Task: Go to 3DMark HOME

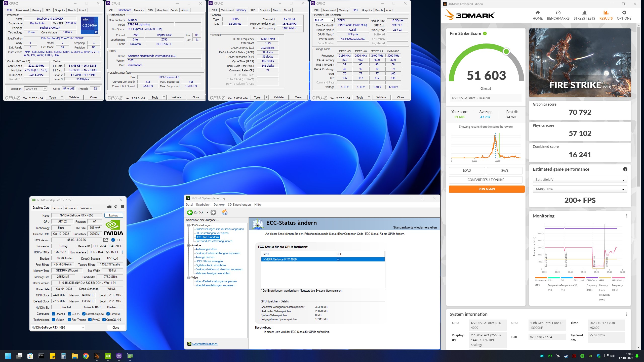Action: (538, 15)
